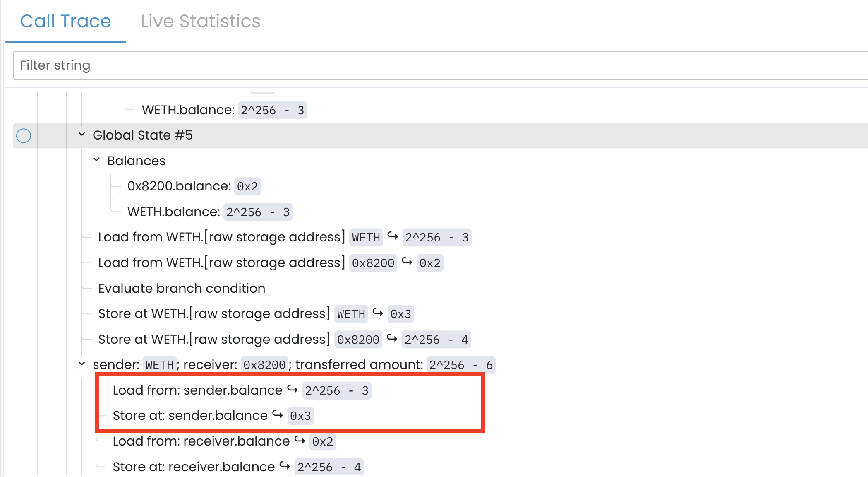The image size is (868, 477).
Task: Click the arrow icon after the 0x8200 store address
Action: click(x=392, y=339)
